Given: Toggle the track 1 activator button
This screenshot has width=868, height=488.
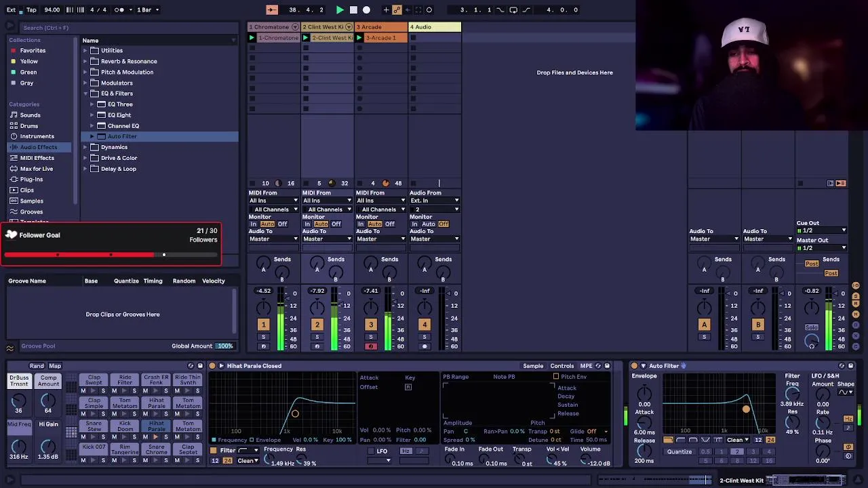Looking at the screenshot, I should point(264,325).
